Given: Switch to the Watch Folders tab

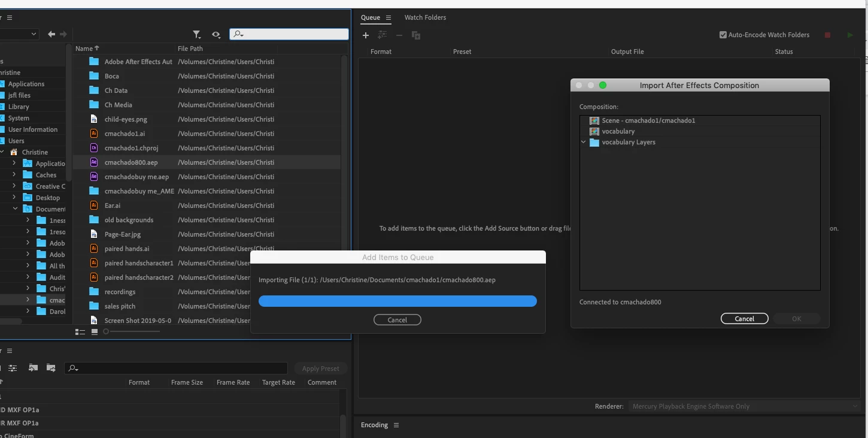Looking at the screenshot, I should pyautogui.click(x=425, y=18).
